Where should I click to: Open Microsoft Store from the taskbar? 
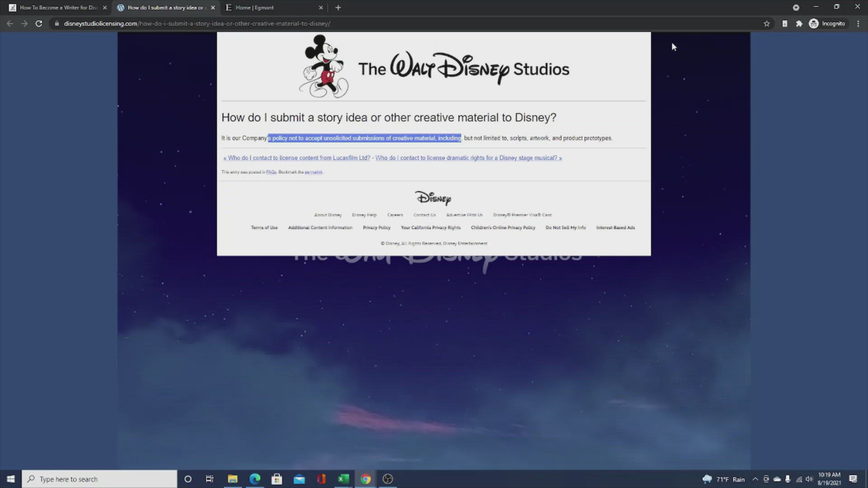tap(277, 479)
